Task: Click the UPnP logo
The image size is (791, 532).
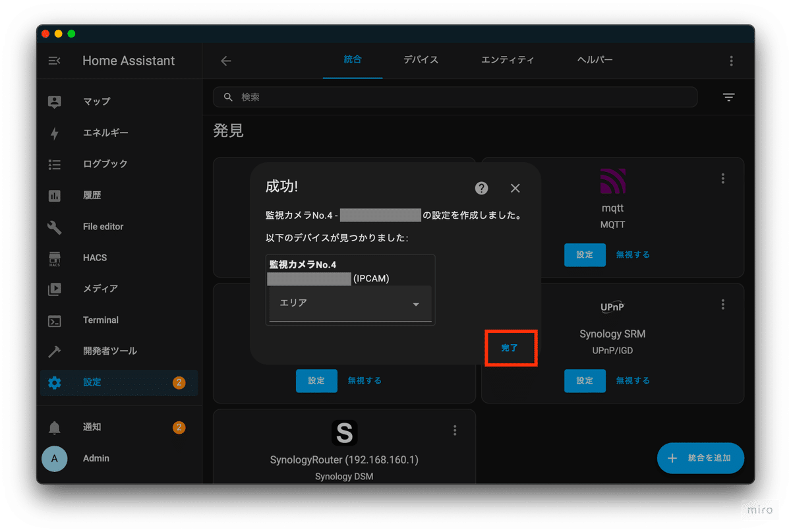Action: click(x=612, y=307)
